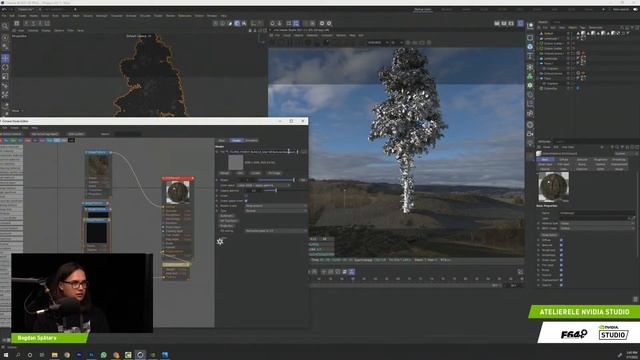Switch to the Takes tab beside Objects
The height and width of the screenshot is (360, 640).
pos(556,22)
